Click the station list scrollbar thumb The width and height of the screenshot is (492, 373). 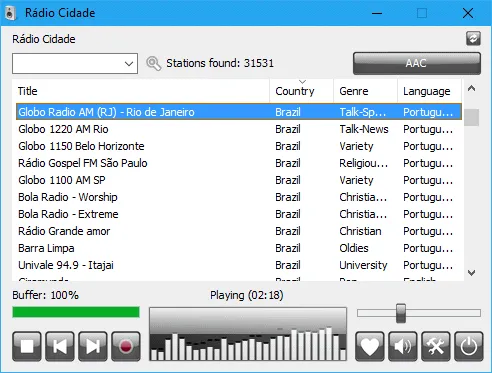point(471,117)
